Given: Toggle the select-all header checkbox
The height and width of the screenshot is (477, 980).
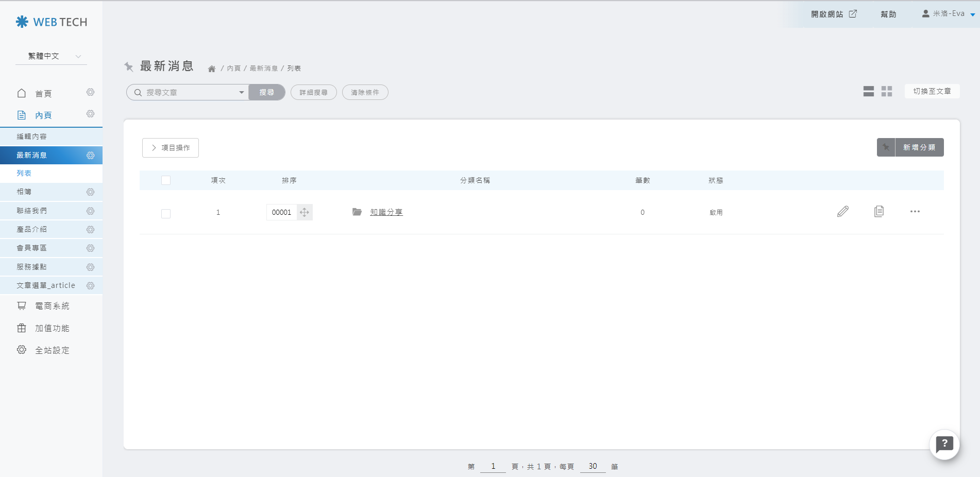Looking at the screenshot, I should pyautogui.click(x=166, y=180).
